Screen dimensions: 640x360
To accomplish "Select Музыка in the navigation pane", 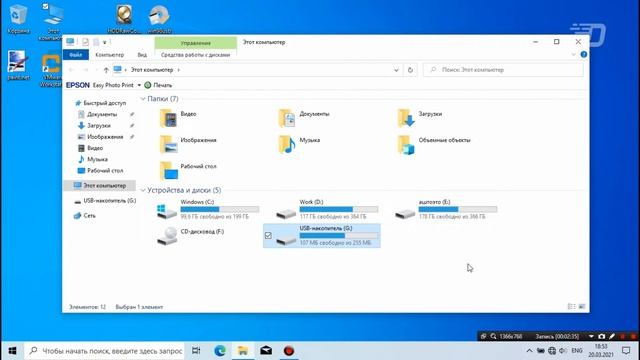I will pos(93,159).
